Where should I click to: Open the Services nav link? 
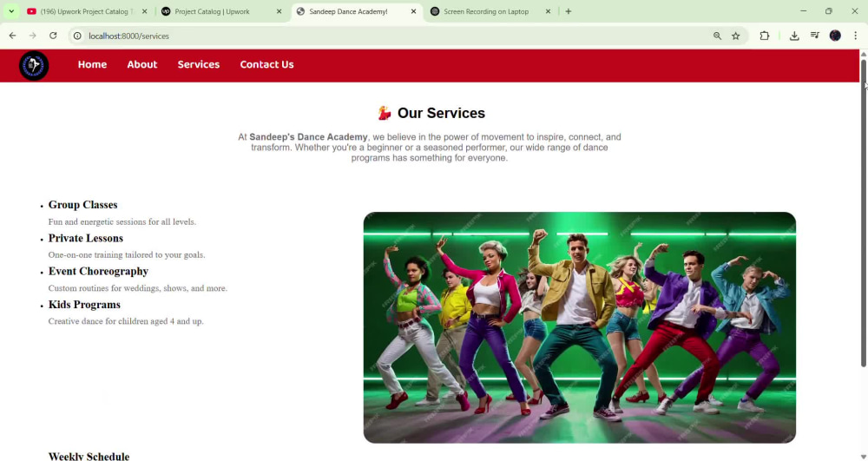(x=199, y=65)
